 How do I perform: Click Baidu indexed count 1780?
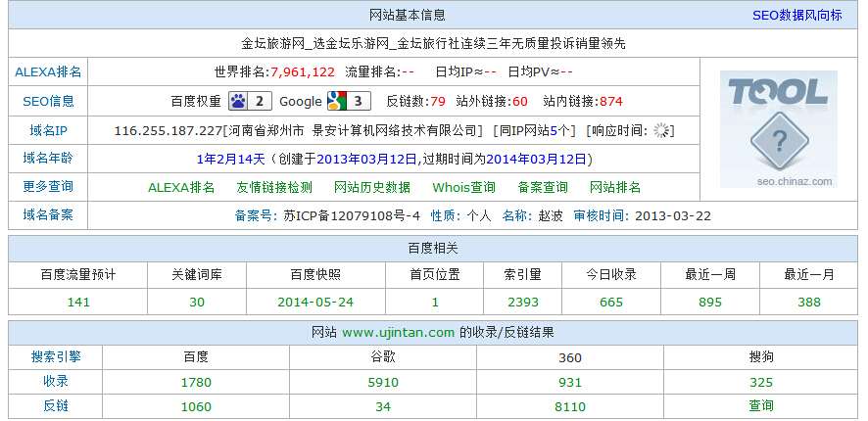click(x=196, y=382)
